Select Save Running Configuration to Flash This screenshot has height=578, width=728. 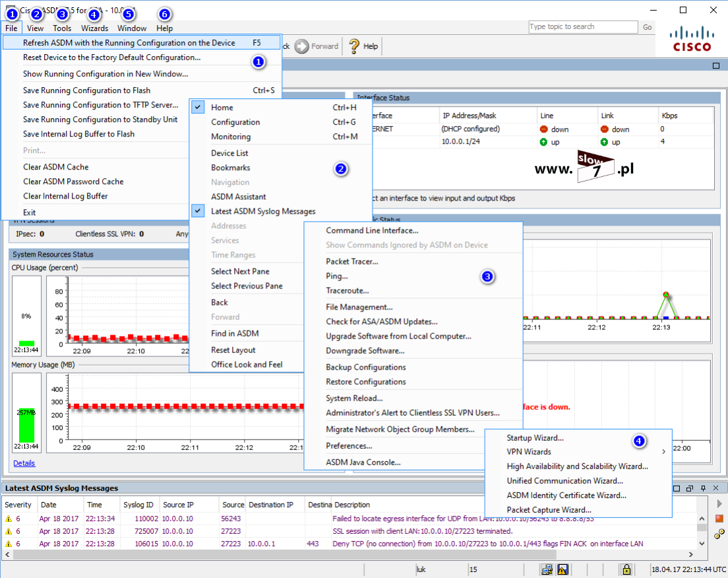142,90
